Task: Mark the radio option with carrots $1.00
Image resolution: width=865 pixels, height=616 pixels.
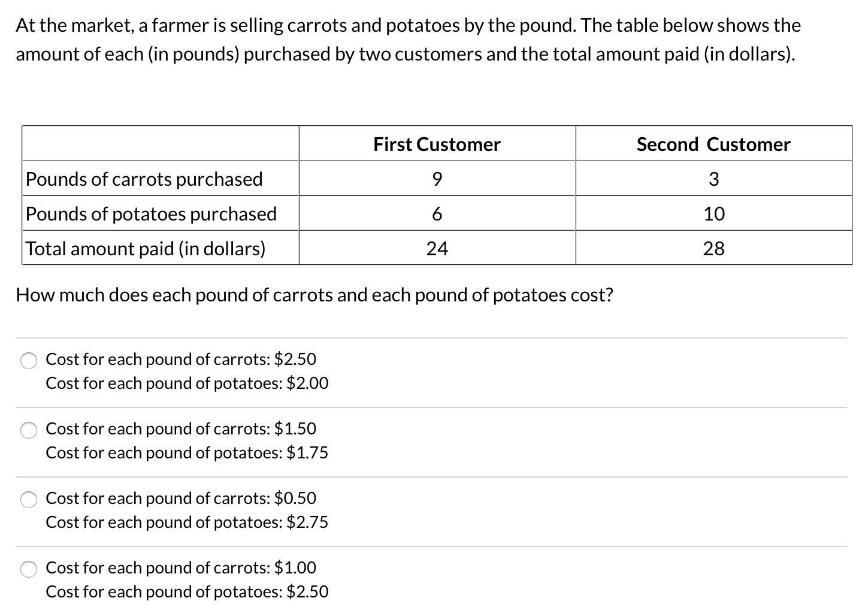Action: (x=29, y=569)
